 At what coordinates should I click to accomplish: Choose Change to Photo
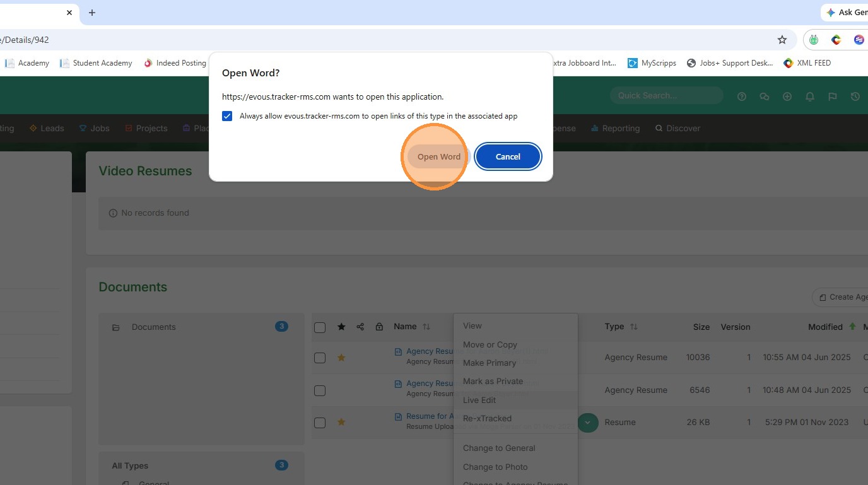[515, 467]
